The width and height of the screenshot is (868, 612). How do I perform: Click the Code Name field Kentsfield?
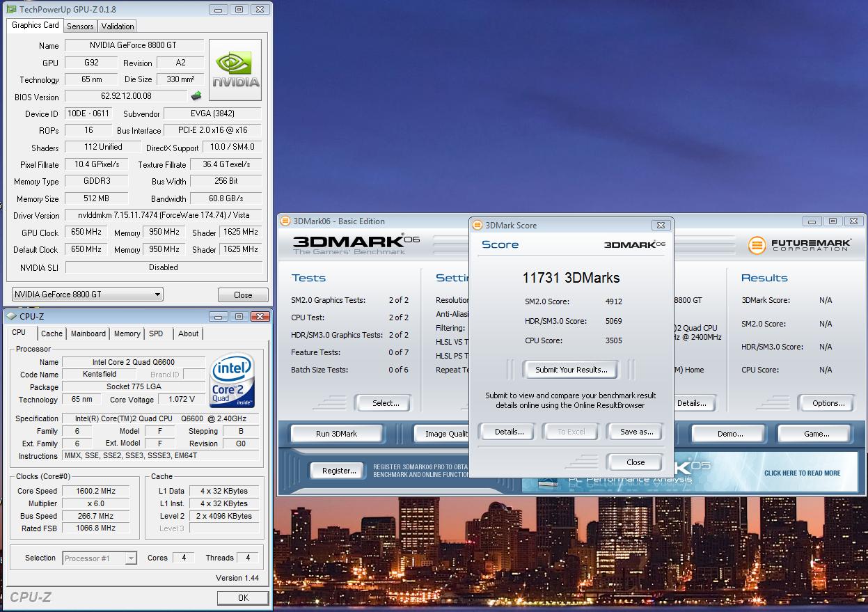coord(99,375)
